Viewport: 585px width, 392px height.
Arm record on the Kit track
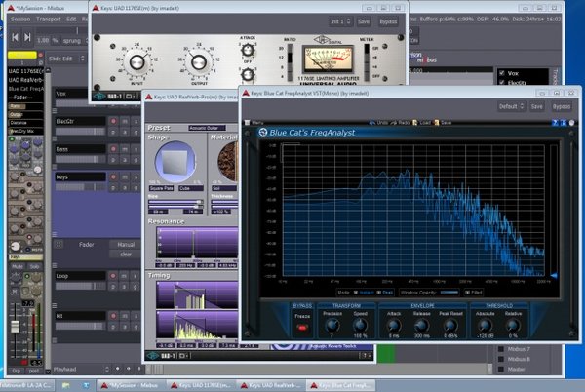[113, 316]
